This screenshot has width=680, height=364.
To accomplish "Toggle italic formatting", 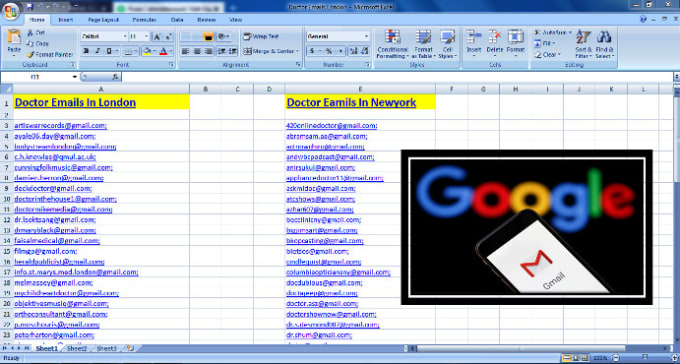I will click(x=98, y=51).
